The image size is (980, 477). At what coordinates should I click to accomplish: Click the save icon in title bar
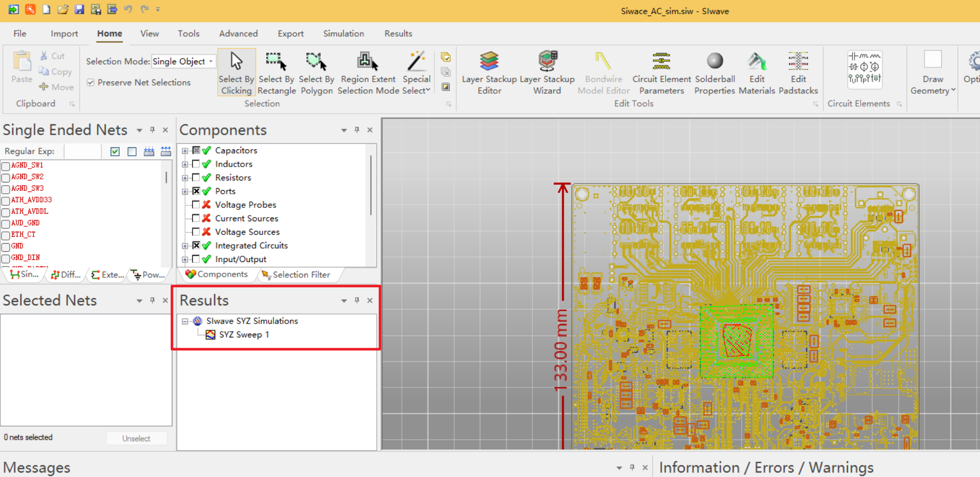pyautogui.click(x=79, y=9)
